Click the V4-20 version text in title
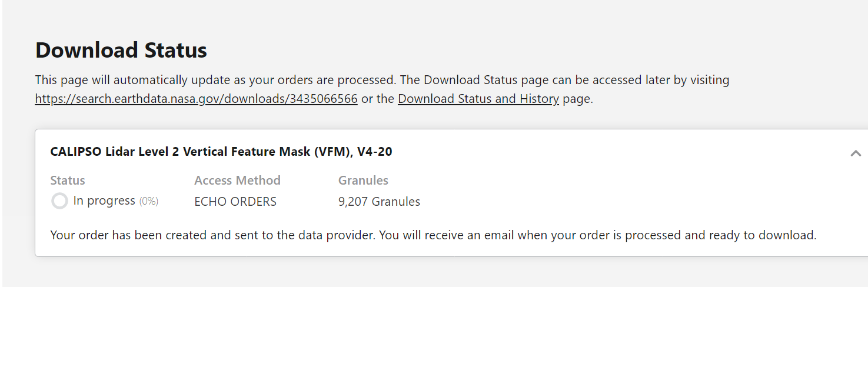The width and height of the screenshot is (868, 381). [375, 152]
